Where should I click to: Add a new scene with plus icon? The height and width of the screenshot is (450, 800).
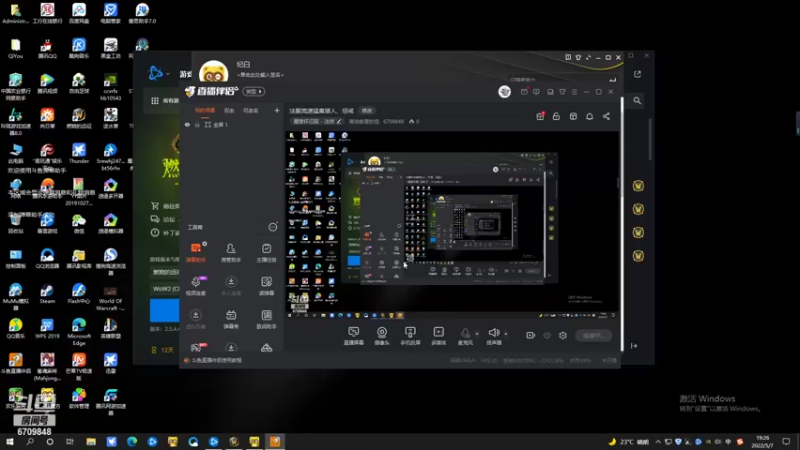pyautogui.click(x=277, y=110)
